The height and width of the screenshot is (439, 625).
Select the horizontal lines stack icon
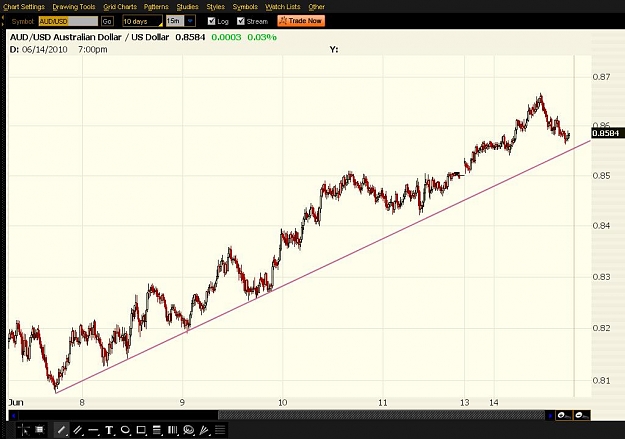[220, 430]
